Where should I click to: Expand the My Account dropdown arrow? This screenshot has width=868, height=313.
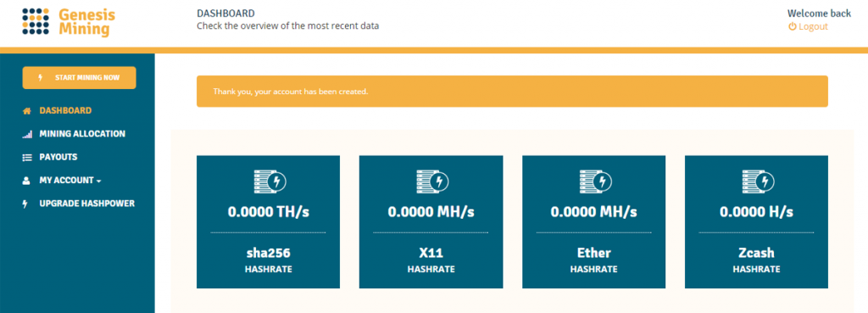point(98,182)
